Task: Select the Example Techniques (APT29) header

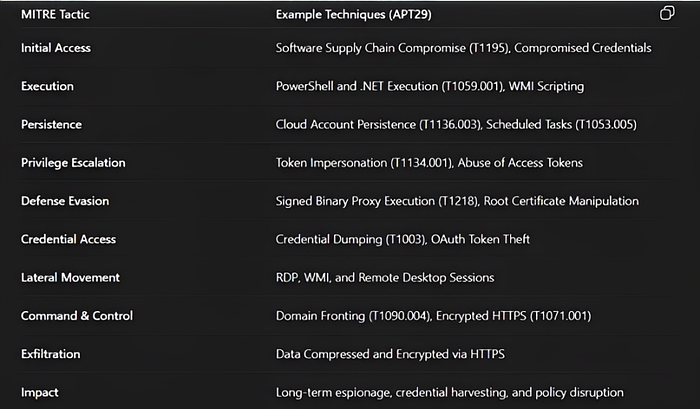Action: pos(354,14)
